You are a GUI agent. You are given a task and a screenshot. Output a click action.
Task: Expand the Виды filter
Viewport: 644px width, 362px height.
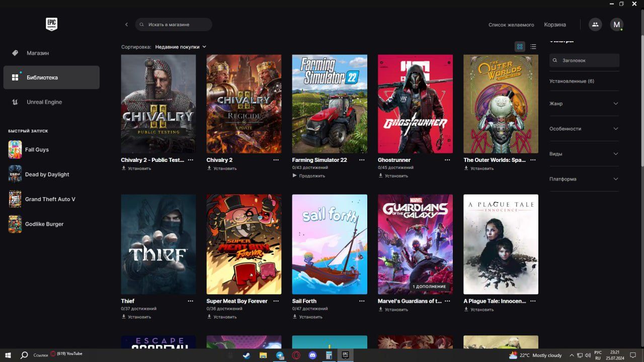(x=584, y=154)
